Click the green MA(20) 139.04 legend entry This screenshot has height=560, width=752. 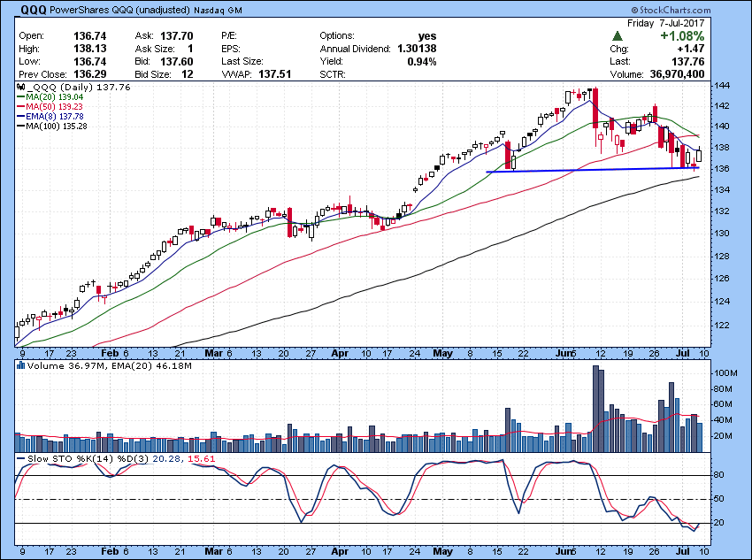coord(50,96)
